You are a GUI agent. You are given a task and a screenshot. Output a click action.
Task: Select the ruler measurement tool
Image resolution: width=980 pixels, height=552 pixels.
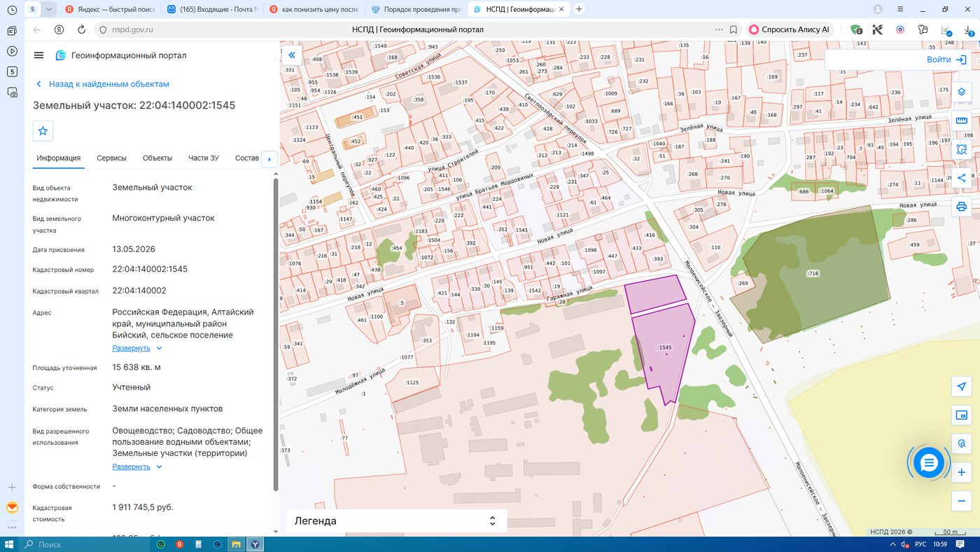(962, 120)
